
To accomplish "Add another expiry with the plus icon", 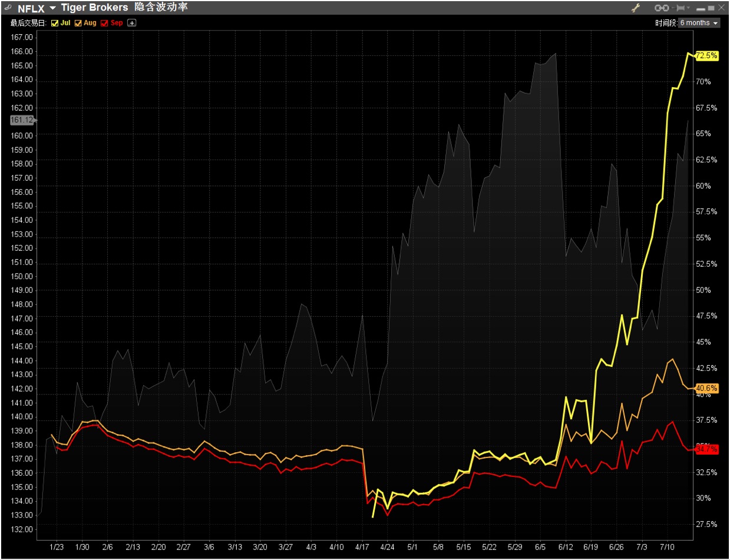I will pos(131,23).
